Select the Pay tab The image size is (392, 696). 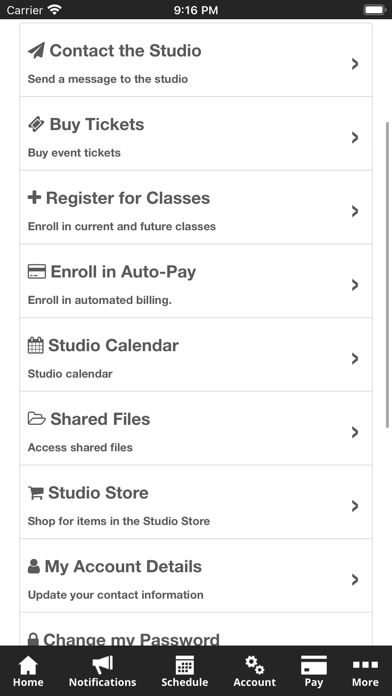314,672
